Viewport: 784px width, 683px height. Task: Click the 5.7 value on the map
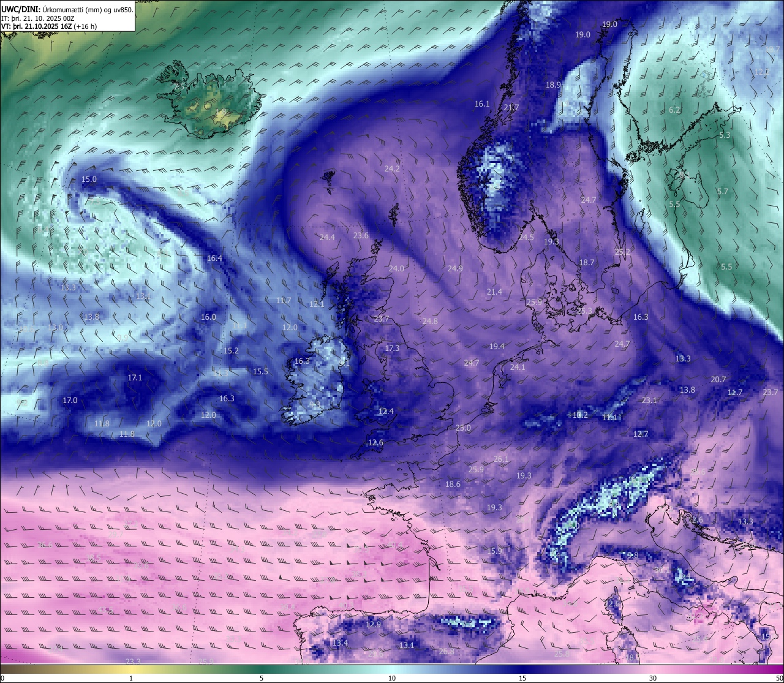[723, 192]
